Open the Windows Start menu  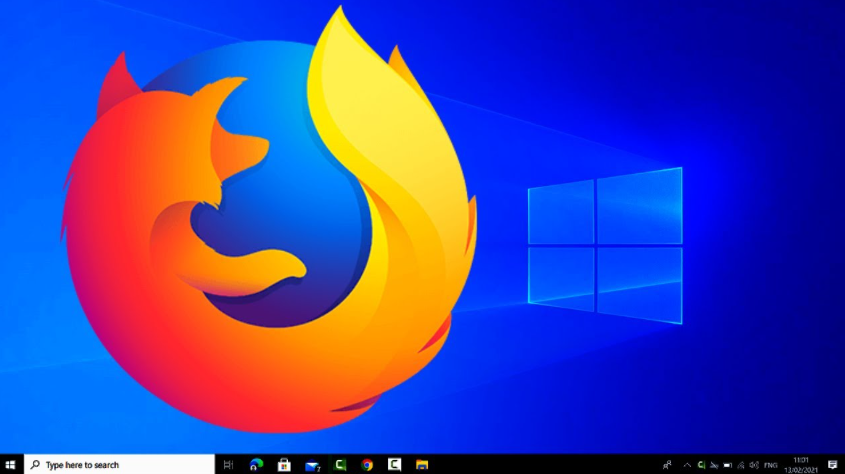point(10,464)
